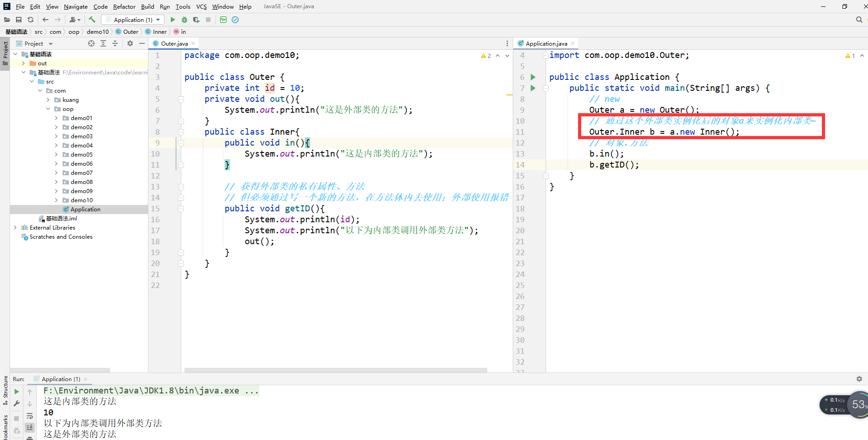The width and height of the screenshot is (868, 440).
Task: Start debugging with the bug icon
Action: click(x=184, y=20)
